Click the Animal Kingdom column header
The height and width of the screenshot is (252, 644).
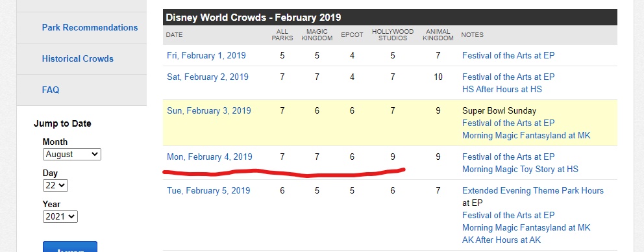point(440,35)
